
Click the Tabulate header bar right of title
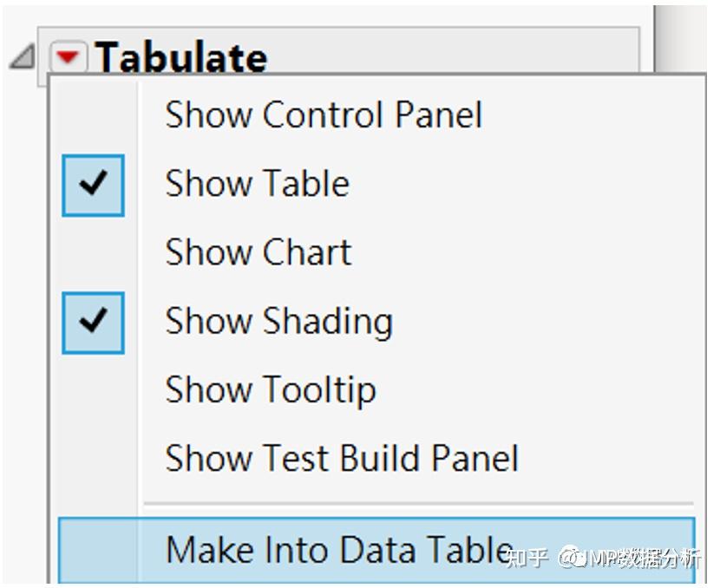point(451,54)
